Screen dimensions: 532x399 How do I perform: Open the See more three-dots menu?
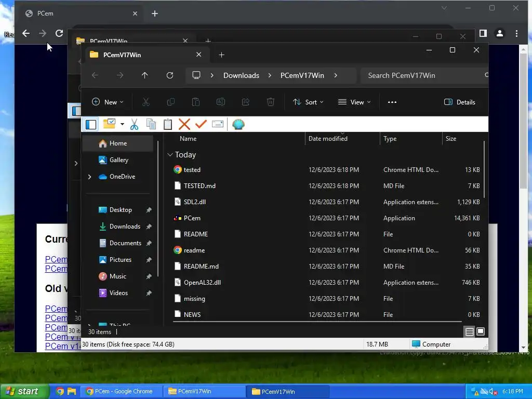pyautogui.click(x=392, y=102)
